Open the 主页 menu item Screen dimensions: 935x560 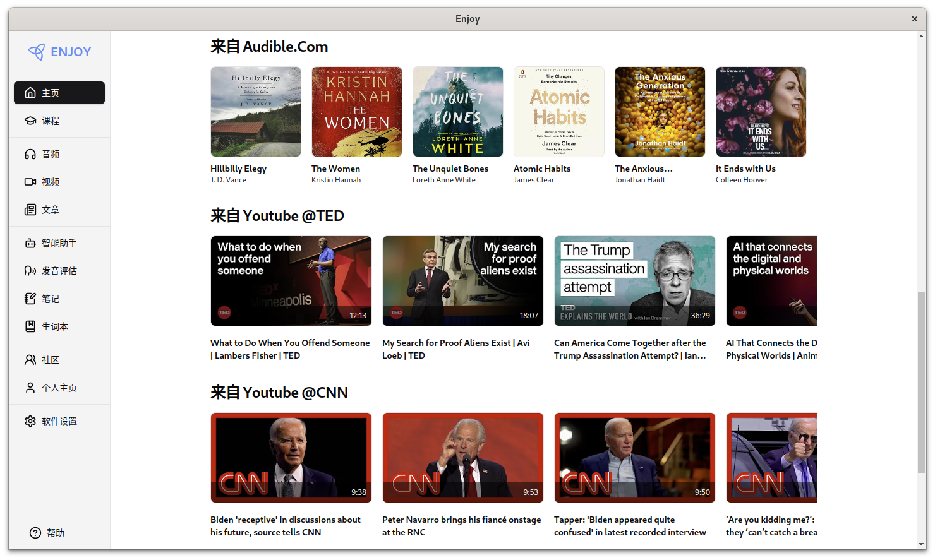[59, 93]
